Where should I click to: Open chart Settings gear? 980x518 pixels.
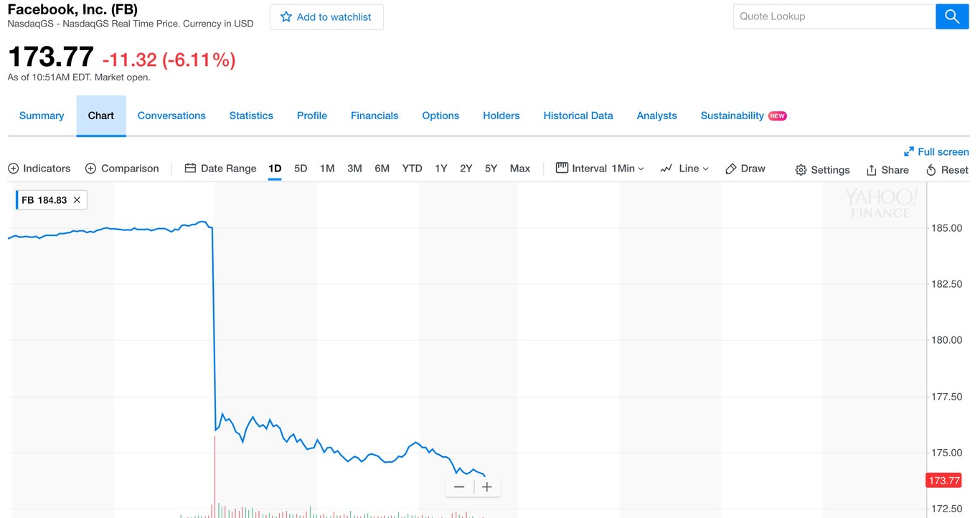point(822,169)
